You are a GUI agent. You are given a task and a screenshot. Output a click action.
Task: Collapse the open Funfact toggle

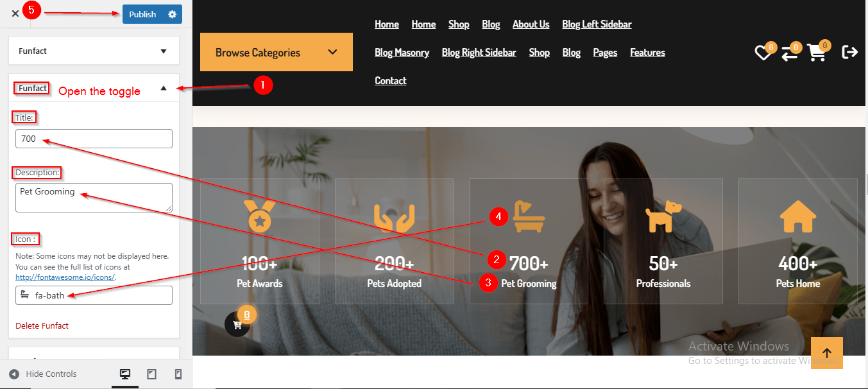[163, 88]
